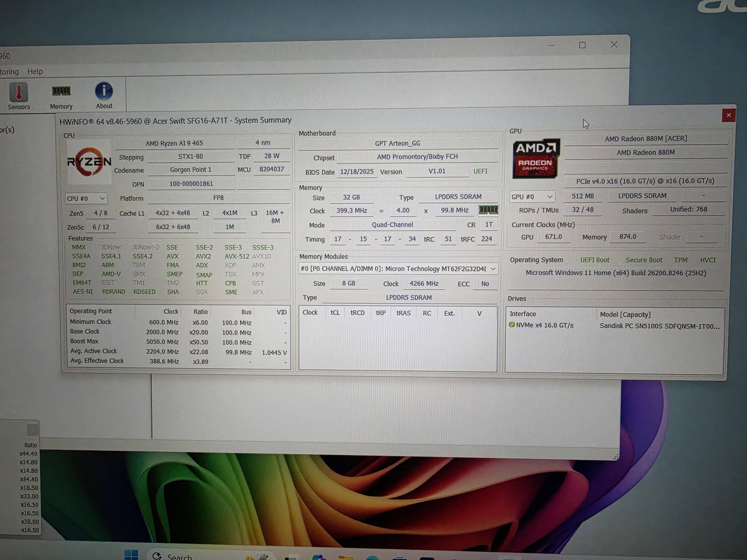This screenshot has height=560, width=747.
Task: Click the GPT Arteon_GG motherboard field
Action: click(398, 143)
